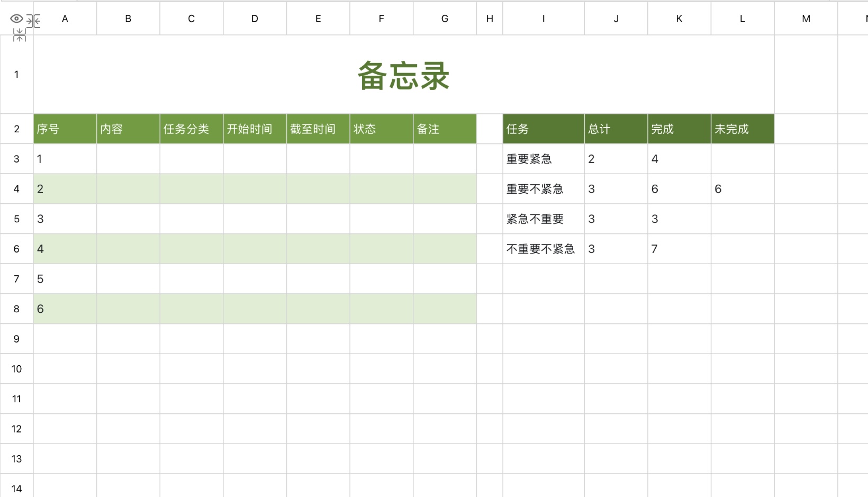Select row 2 header number
The height and width of the screenshot is (497, 868).
point(16,129)
